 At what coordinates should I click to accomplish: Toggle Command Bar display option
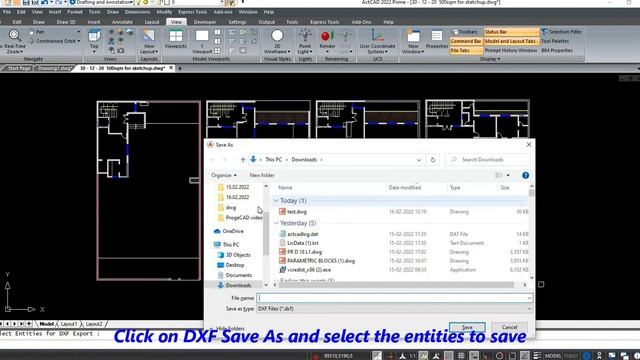coord(466,41)
